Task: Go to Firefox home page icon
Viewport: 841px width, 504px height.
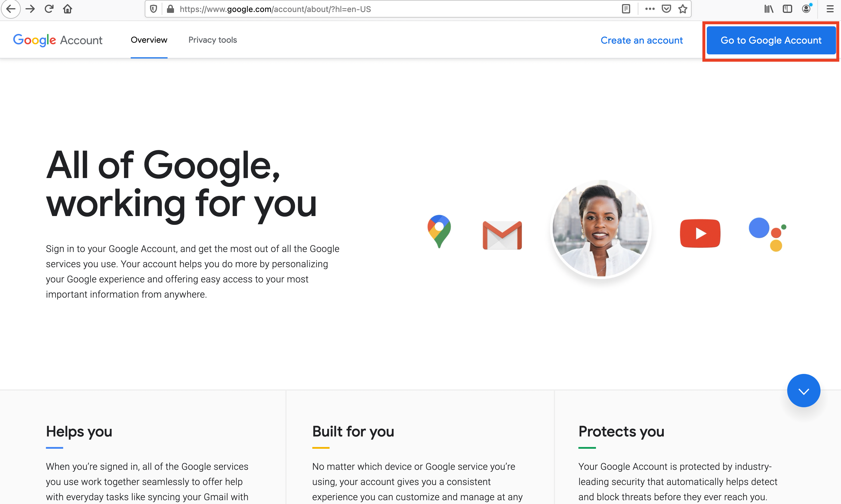Action: (68, 9)
